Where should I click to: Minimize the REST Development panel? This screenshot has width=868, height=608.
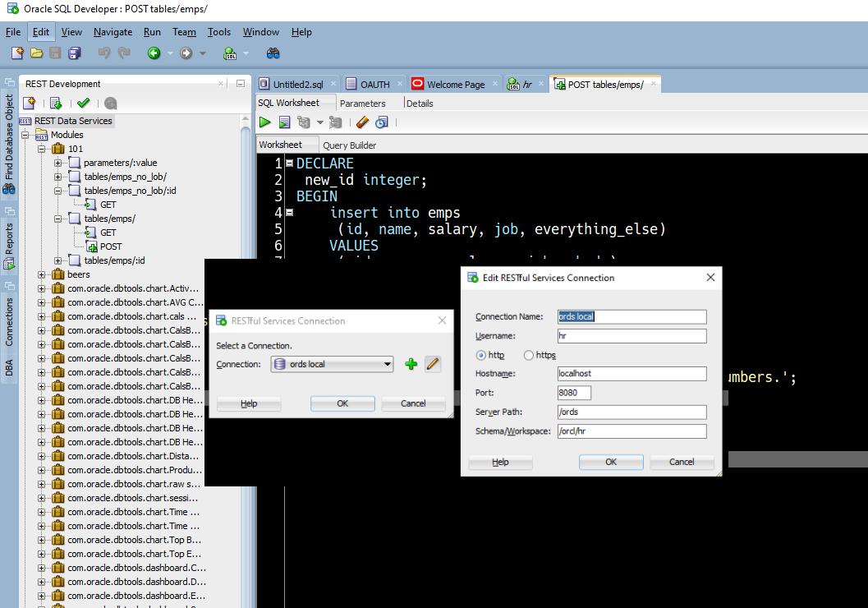point(241,84)
